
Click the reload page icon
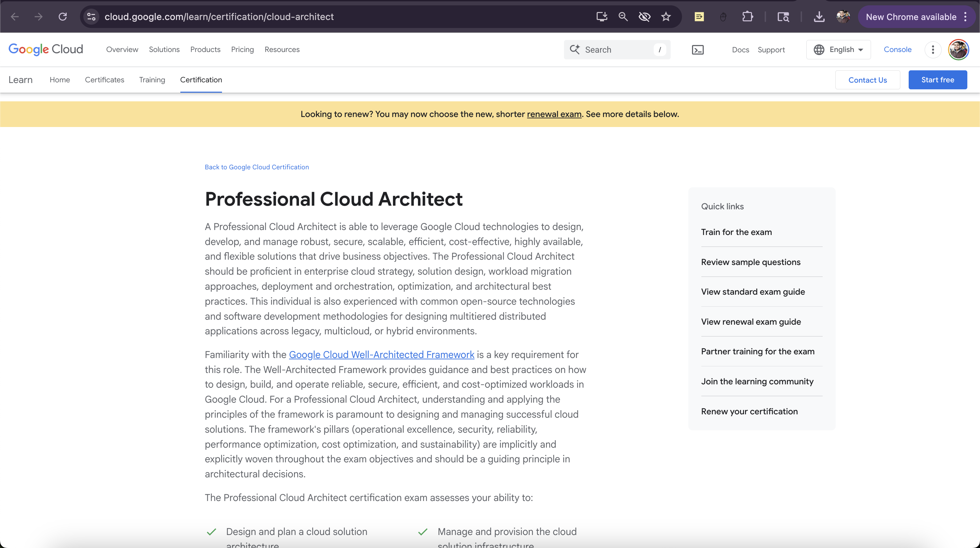63,16
